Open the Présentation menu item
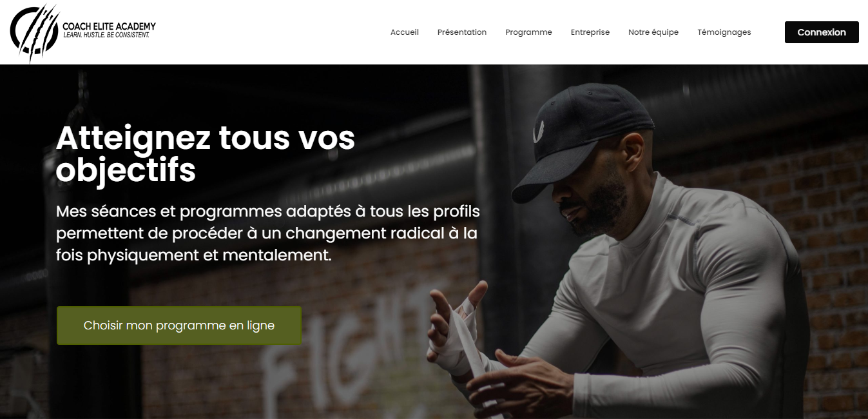 [462, 32]
